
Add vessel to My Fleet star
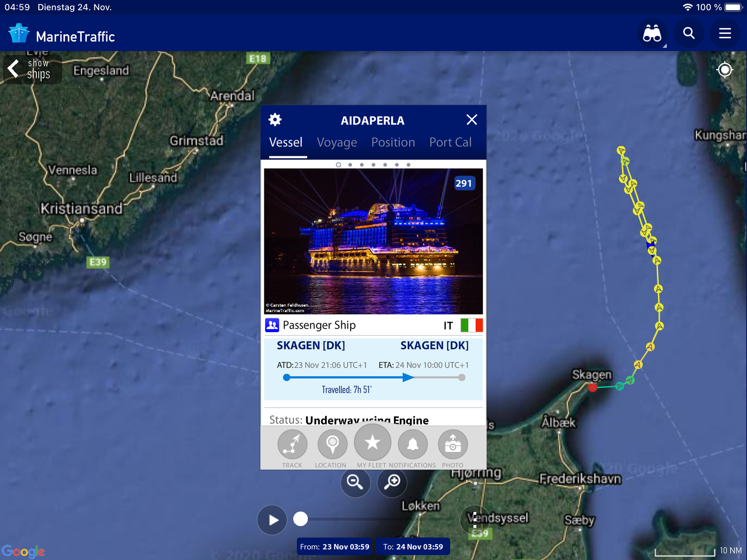click(372, 442)
